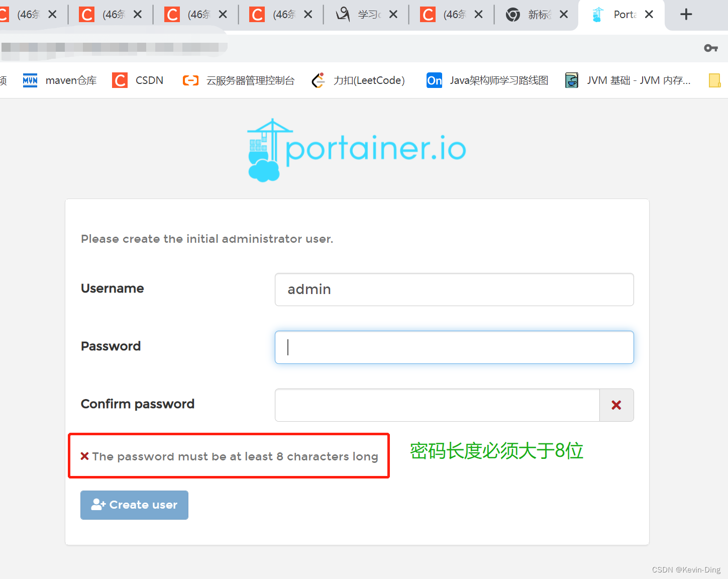Open the Java架构师学习路线图 bookmark
The image size is (728, 579).
click(x=487, y=80)
